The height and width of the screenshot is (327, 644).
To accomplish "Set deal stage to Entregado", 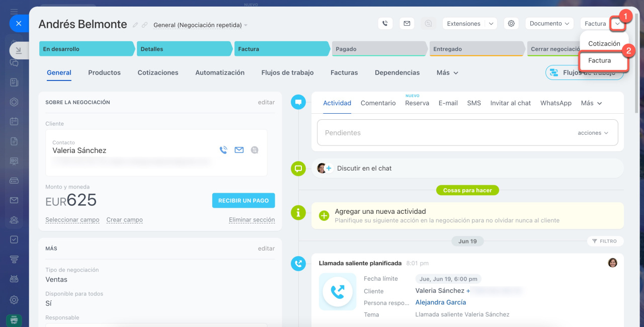I will (x=476, y=49).
